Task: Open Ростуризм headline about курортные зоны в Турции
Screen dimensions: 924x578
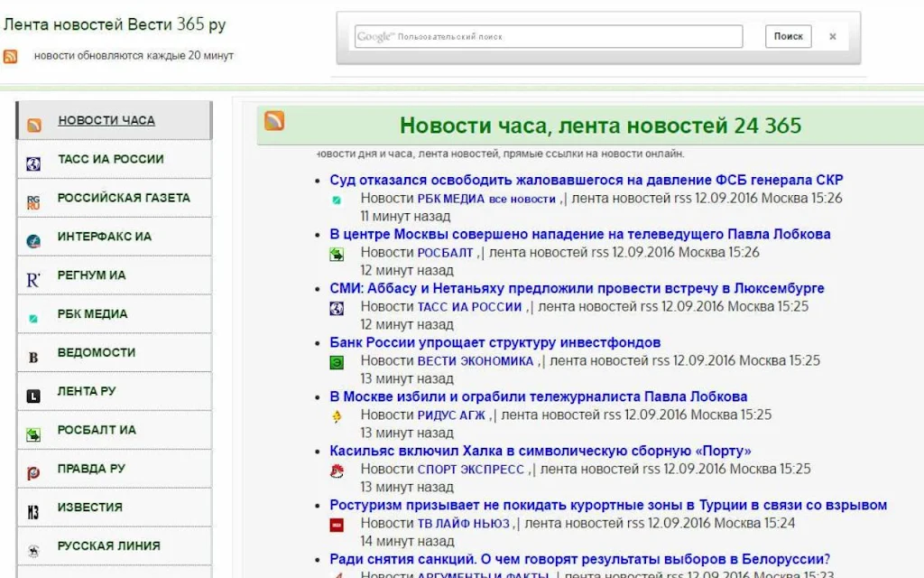Action: click(608, 506)
